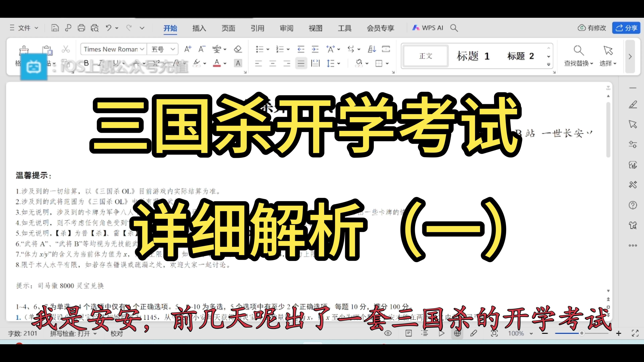The width and height of the screenshot is (644, 362).
Task: Increase paragraph indent
Action: (x=315, y=49)
